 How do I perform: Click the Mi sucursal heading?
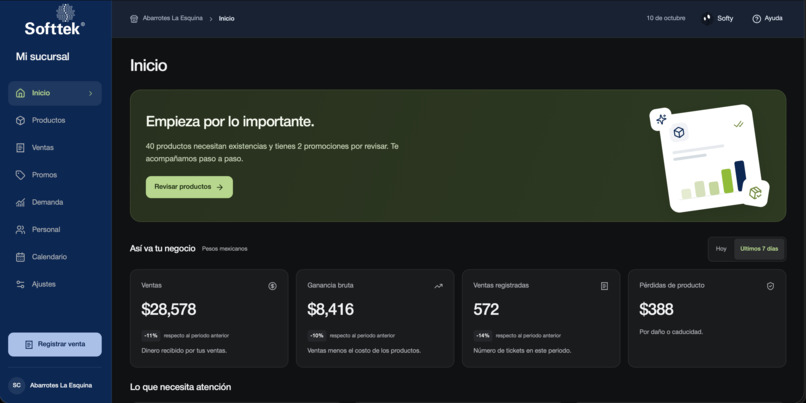coord(43,57)
